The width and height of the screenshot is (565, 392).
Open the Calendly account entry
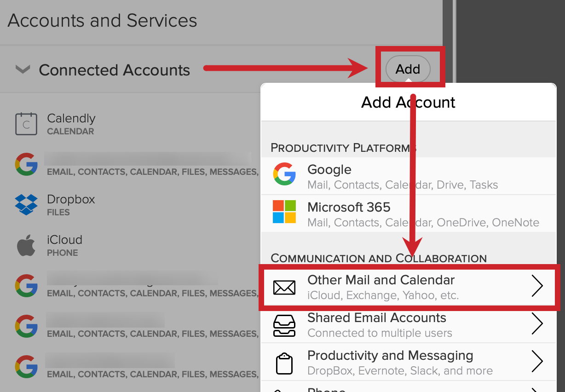(x=130, y=124)
